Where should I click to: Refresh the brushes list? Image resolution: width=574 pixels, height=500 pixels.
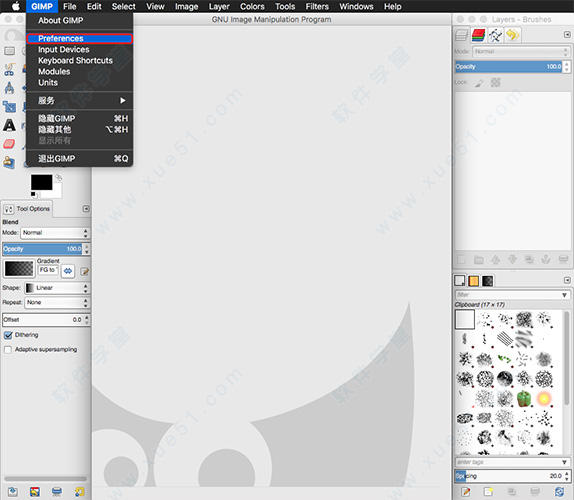559,492
